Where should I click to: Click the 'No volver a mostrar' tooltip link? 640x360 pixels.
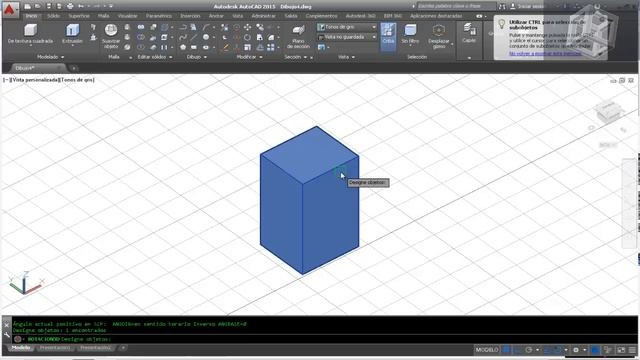pyautogui.click(x=545, y=53)
